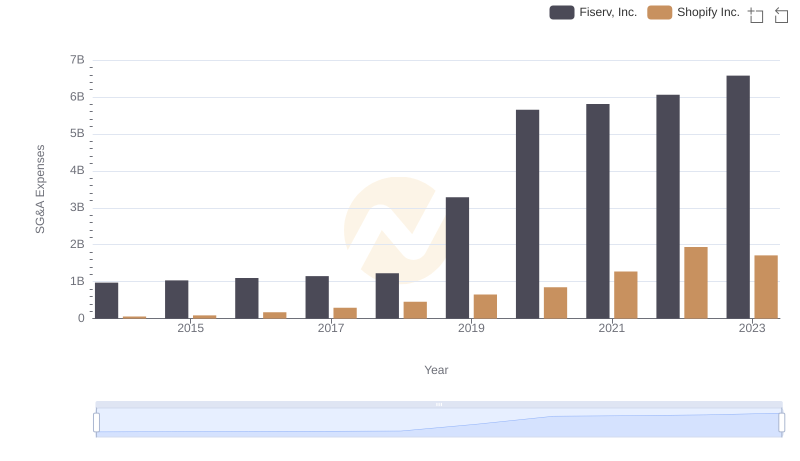Click the Shopify Inc. legend label
Viewport: 800px width, 461px height.
point(708,12)
